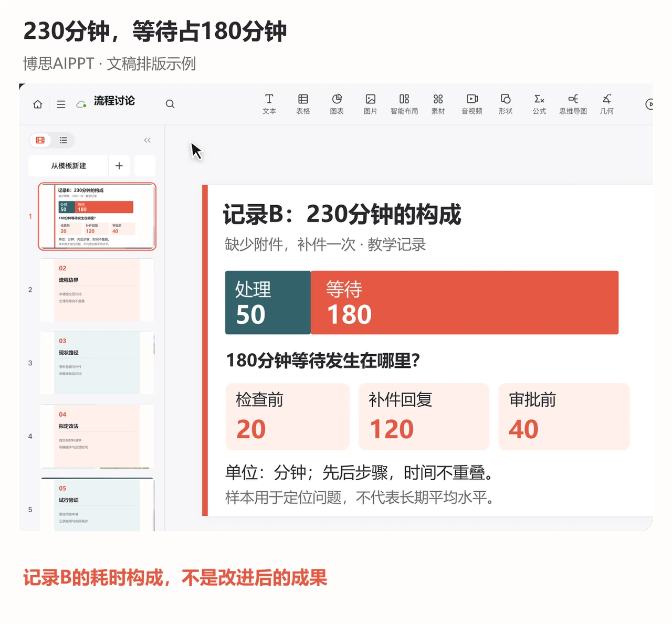The height and width of the screenshot is (624, 672).
Task: Insert audio or video (音视频)
Action: click(x=472, y=104)
